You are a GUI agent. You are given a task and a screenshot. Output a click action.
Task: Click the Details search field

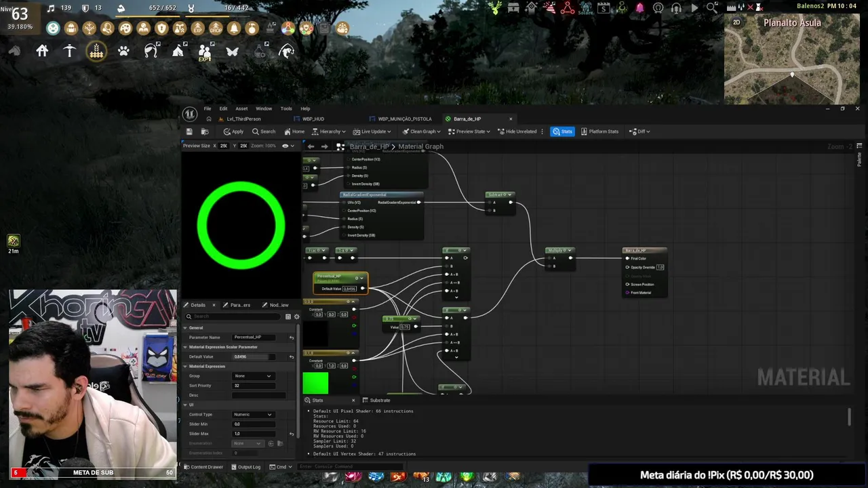pyautogui.click(x=234, y=317)
